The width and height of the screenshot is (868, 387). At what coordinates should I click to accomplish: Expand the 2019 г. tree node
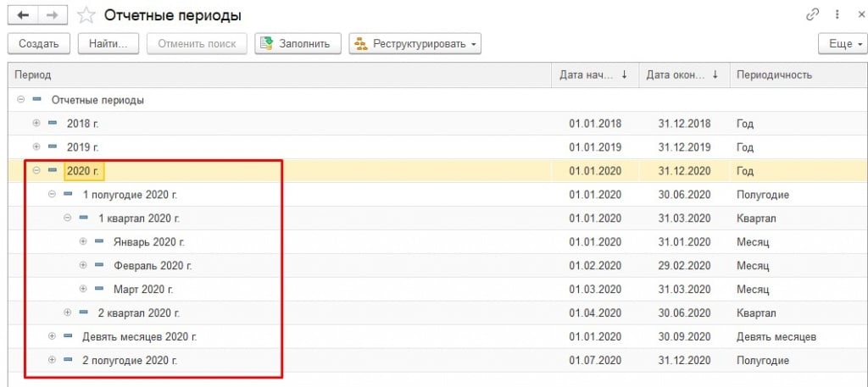pos(36,147)
